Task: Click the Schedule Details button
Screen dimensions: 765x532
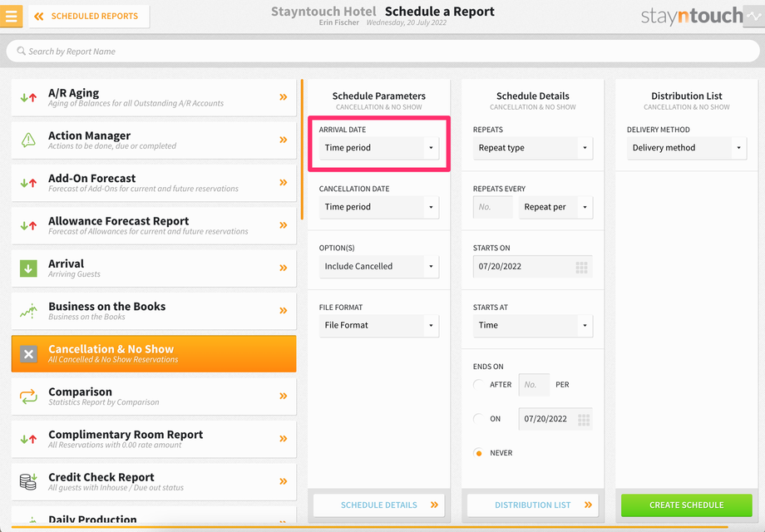Action: point(379,505)
